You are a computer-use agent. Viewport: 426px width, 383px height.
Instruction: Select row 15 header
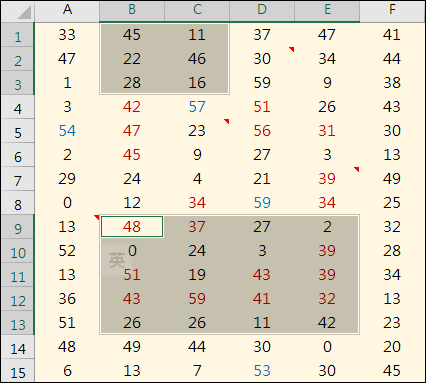[x=18, y=371]
